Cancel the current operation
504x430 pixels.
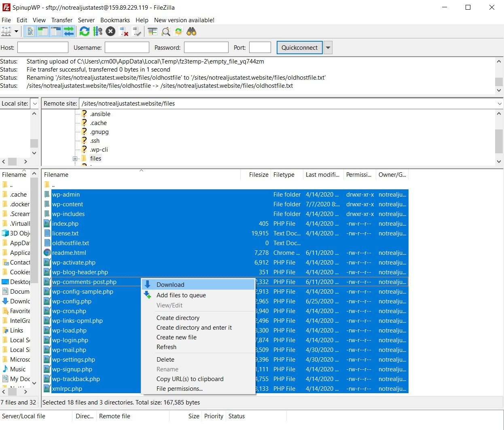click(x=110, y=32)
